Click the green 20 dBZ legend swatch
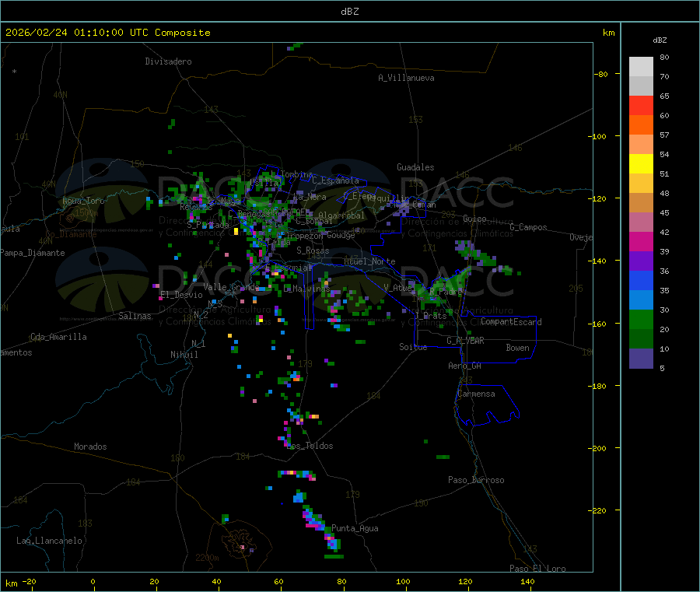Screen dimensions: 700x592 [641, 319]
